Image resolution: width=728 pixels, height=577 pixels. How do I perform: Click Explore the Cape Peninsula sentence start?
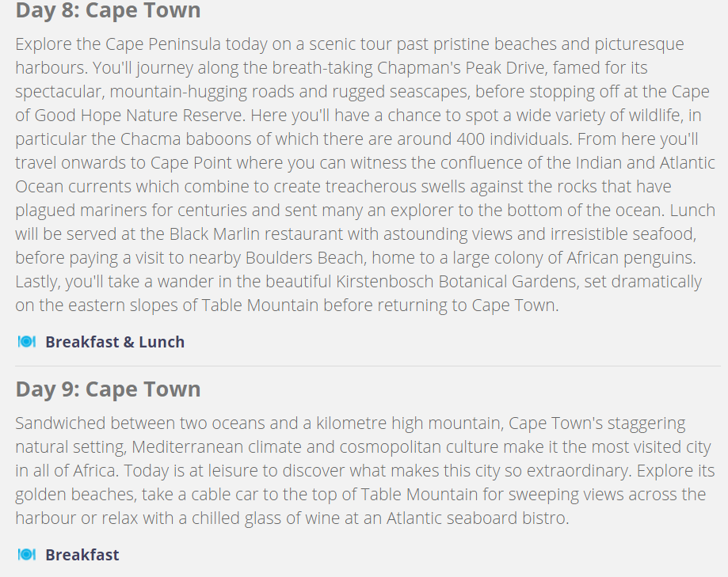tap(118, 44)
